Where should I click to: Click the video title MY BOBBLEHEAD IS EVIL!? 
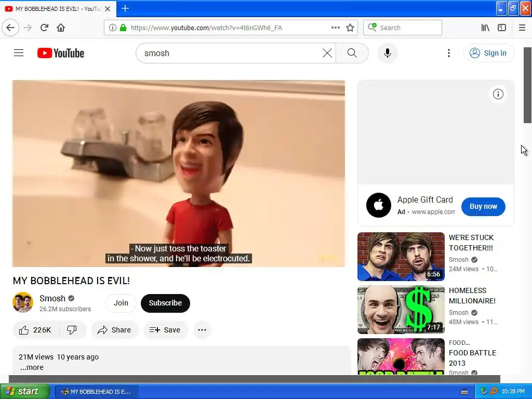[71, 281]
